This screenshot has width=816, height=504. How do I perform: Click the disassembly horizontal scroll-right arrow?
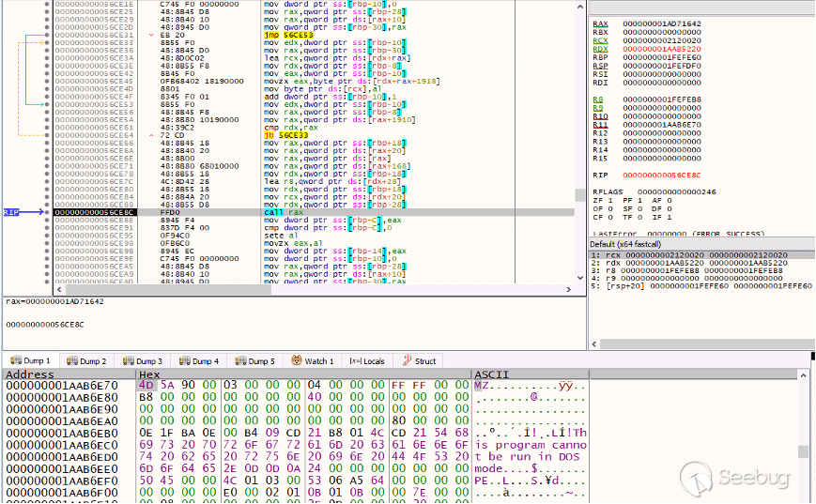[568, 289]
